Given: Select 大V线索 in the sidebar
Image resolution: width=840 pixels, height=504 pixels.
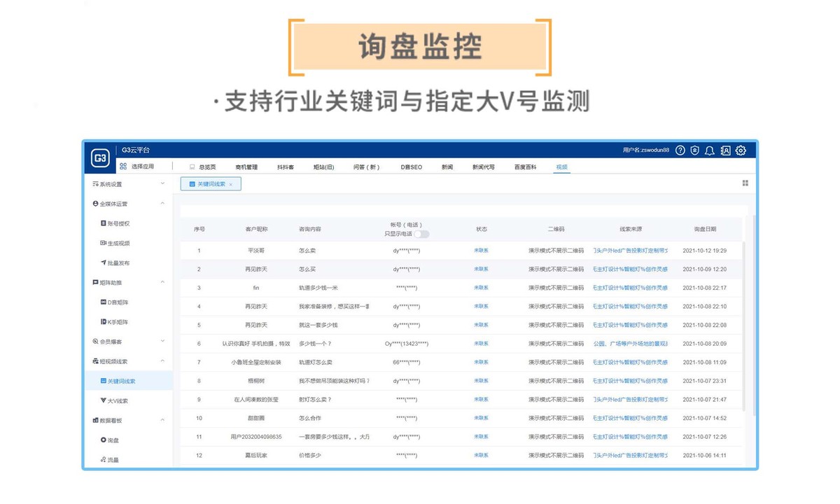Looking at the screenshot, I should click(x=118, y=401).
